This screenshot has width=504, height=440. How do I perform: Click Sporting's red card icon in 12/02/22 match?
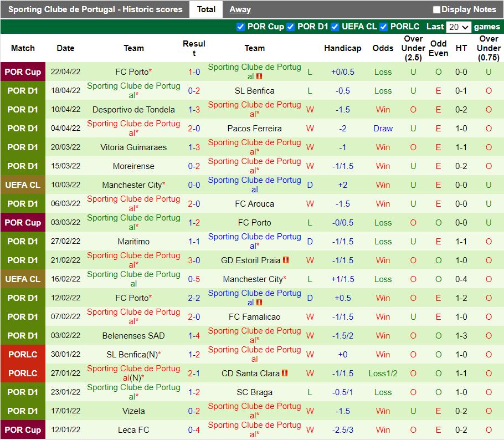pyautogui.click(x=259, y=303)
